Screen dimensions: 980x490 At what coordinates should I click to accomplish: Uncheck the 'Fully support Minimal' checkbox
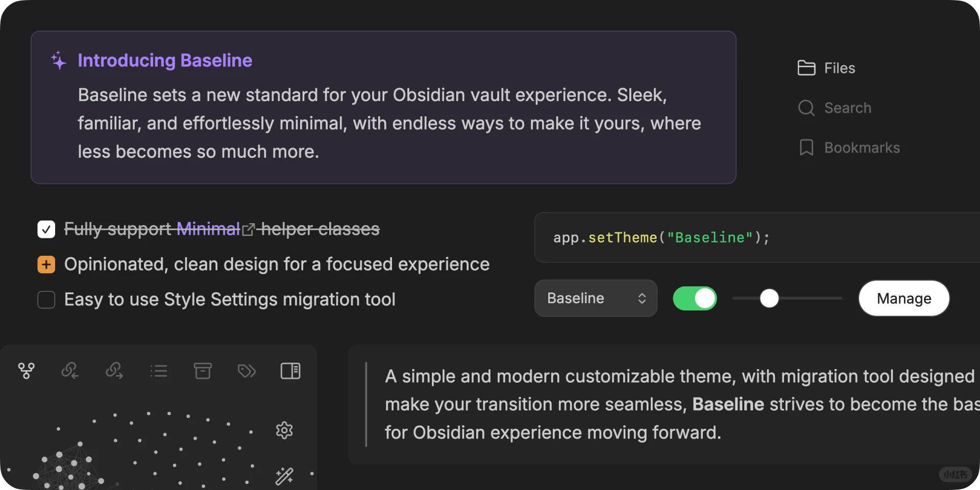coord(46,229)
